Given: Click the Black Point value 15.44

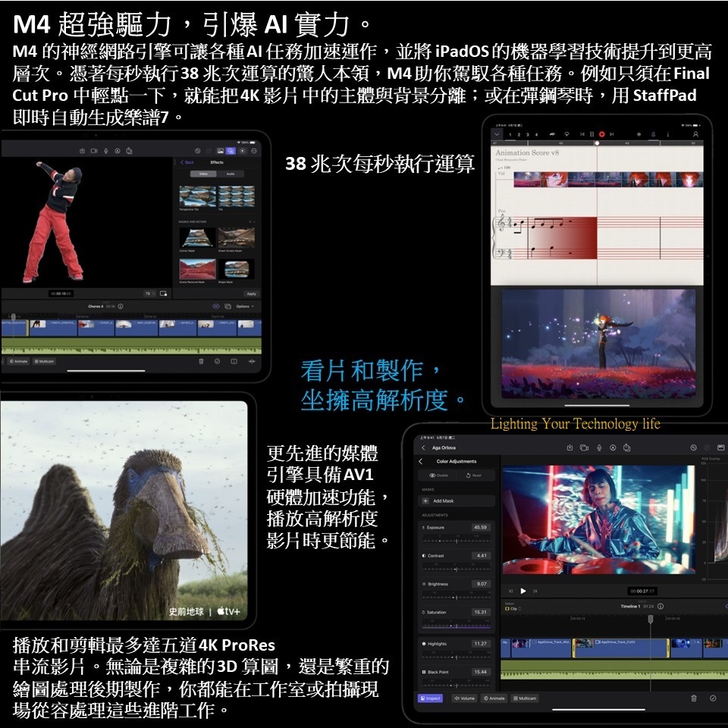Looking at the screenshot, I should pyautogui.click(x=481, y=672).
